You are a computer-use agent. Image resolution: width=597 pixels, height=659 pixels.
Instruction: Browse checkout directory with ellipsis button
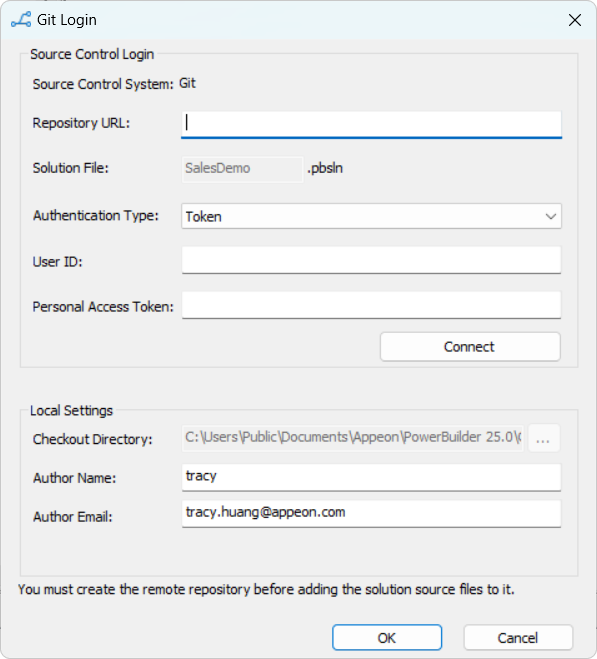[x=544, y=438]
